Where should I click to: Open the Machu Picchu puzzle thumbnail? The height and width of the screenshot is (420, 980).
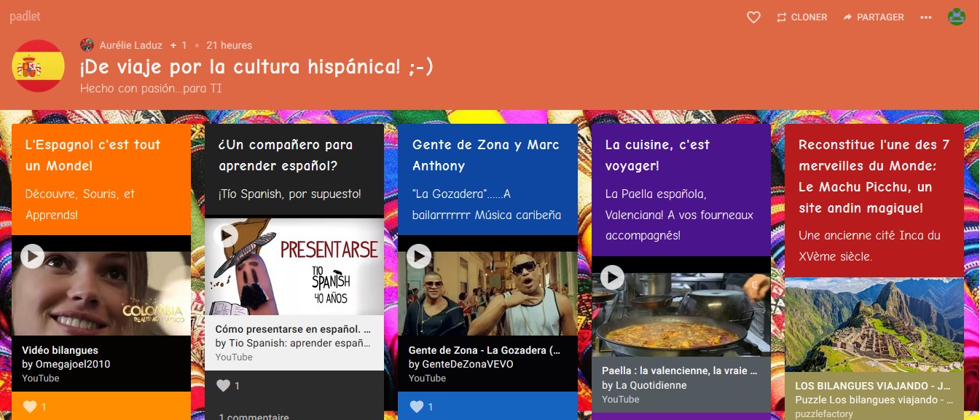pyautogui.click(x=874, y=324)
